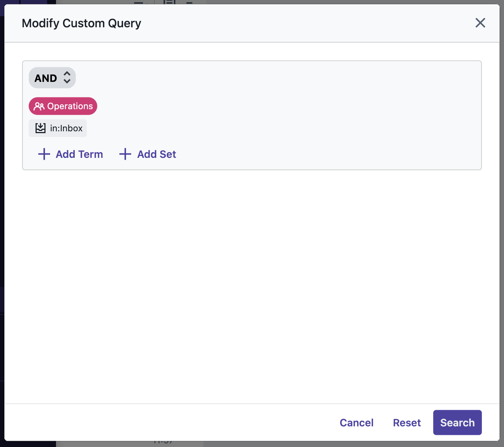
Task: Open the AND operator dropdown
Action: [x=52, y=78]
